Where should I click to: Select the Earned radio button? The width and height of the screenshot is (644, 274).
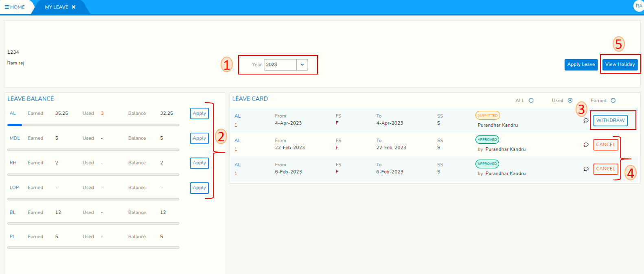click(x=613, y=101)
